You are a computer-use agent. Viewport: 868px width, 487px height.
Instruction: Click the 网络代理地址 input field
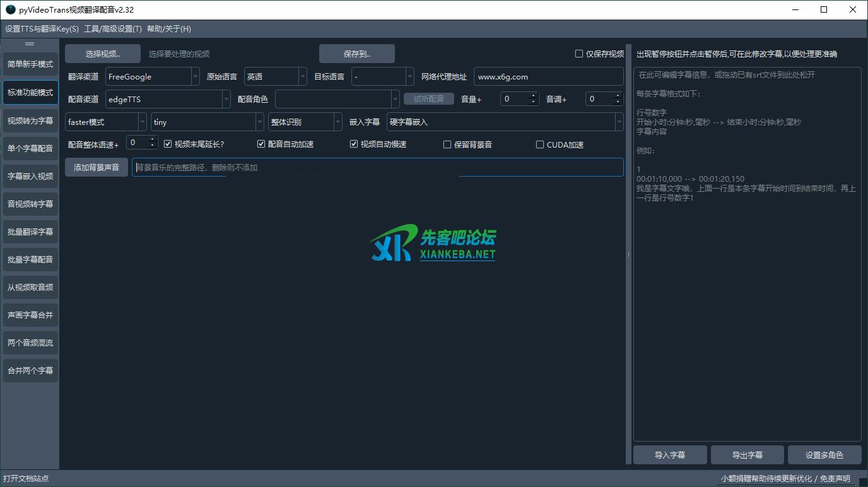[548, 77]
